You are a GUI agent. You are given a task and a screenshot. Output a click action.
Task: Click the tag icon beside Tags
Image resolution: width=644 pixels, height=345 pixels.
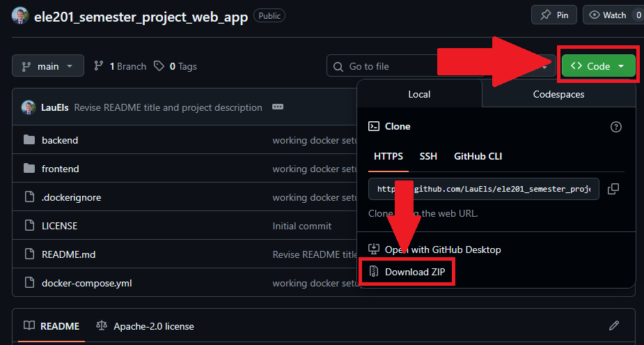coord(159,66)
